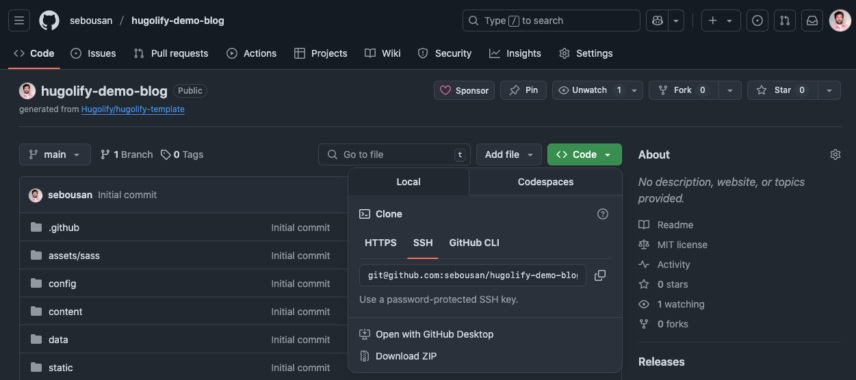Open clone help question mark icon
Image resolution: width=856 pixels, height=380 pixels.
tap(603, 214)
